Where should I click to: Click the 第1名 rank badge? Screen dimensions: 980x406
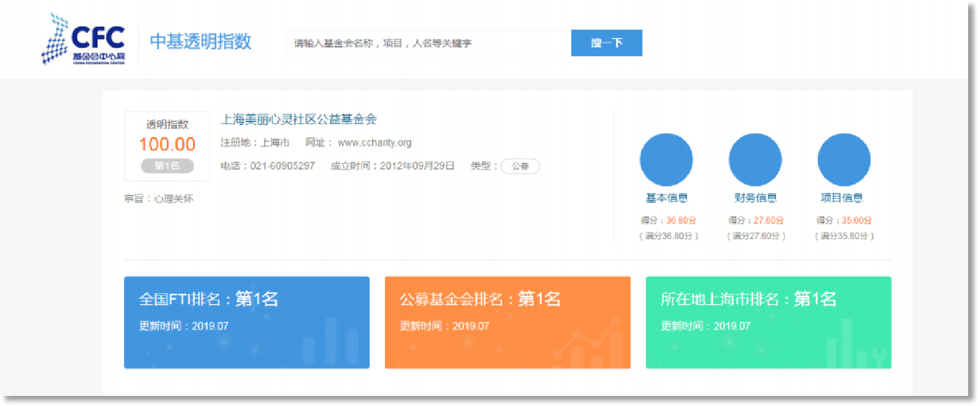(167, 166)
